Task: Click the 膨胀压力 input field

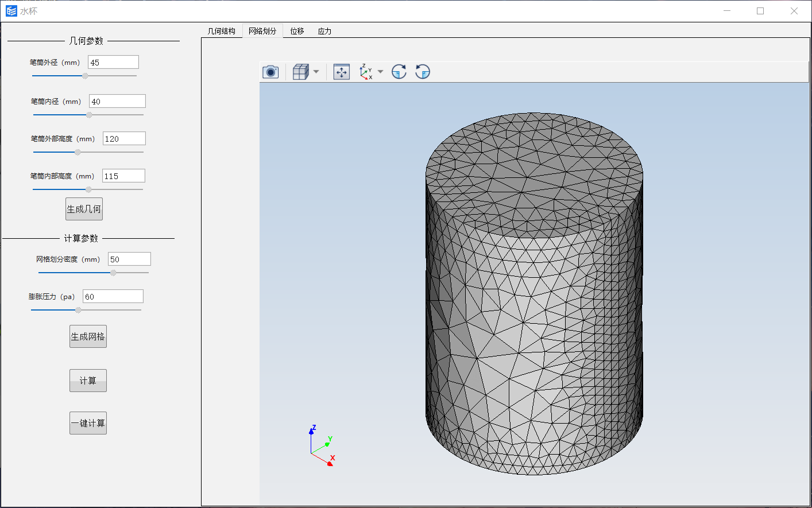Action: point(113,296)
